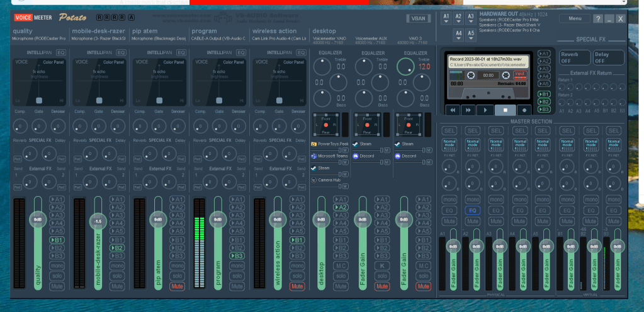Click the cassette recorder stop button

[x=505, y=110]
